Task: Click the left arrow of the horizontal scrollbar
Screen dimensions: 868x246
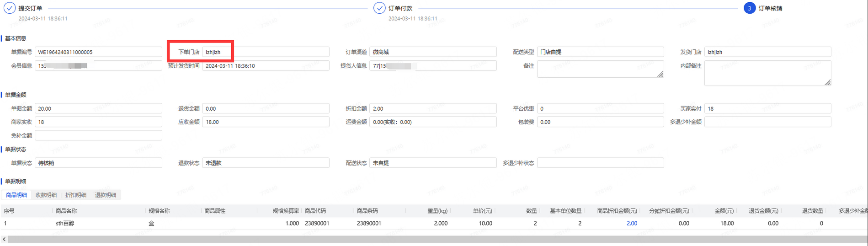Action: pos(4,239)
